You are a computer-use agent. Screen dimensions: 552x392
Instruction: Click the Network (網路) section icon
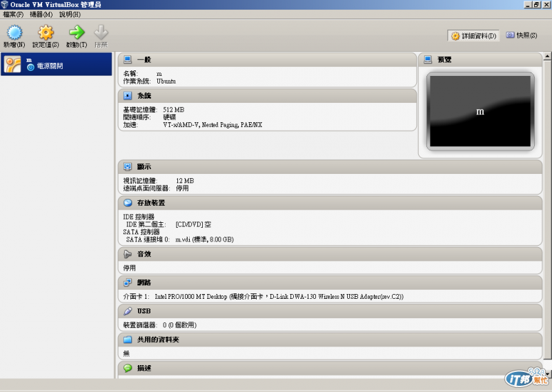point(128,282)
